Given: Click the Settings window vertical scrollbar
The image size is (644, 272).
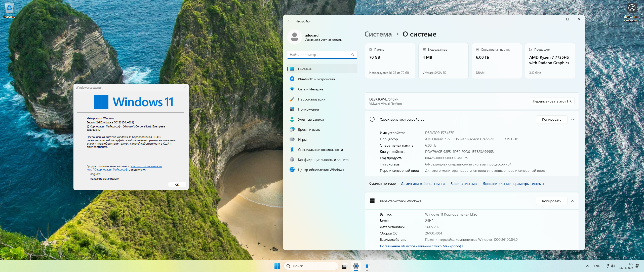Looking at the screenshot, I should (584, 113).
